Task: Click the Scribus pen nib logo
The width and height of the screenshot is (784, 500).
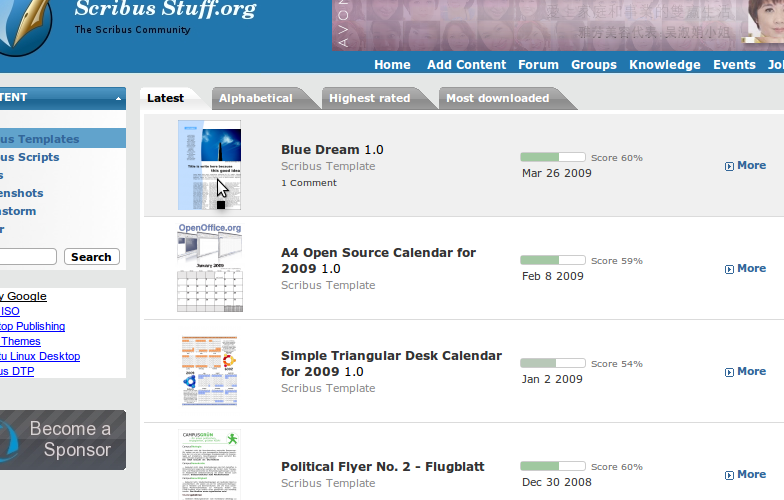Action: point(25,24)
